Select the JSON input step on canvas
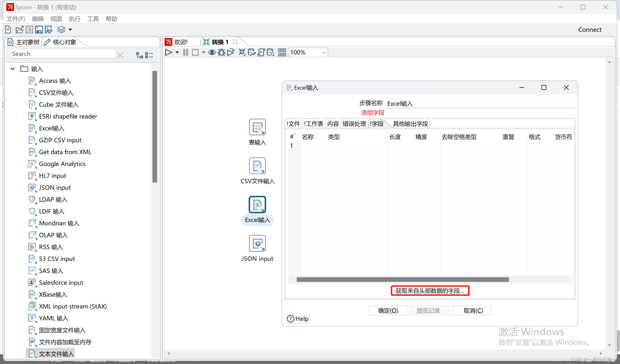Viewport: 620px width, 364px height. 257,244
